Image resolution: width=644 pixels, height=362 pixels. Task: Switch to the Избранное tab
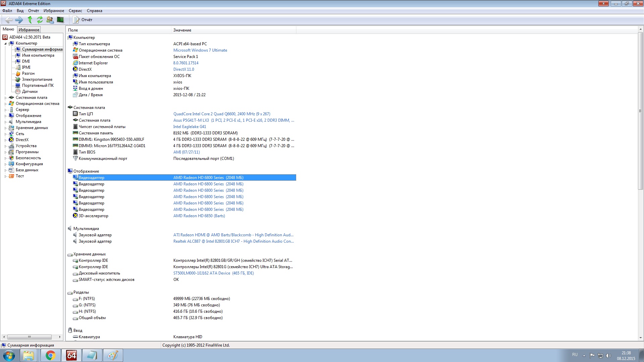29,30
